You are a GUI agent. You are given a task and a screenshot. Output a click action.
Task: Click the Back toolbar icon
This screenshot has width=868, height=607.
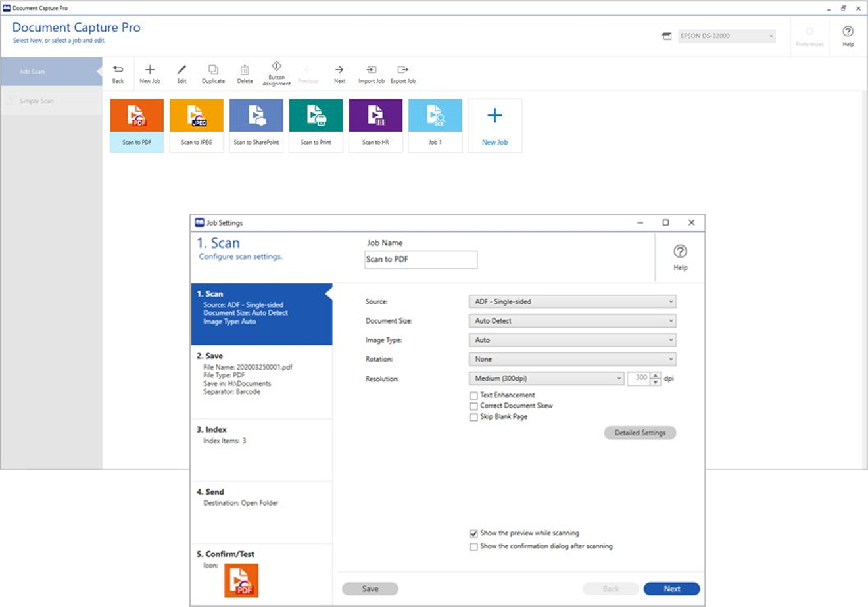pyautogui.click(x=118, y=74)
